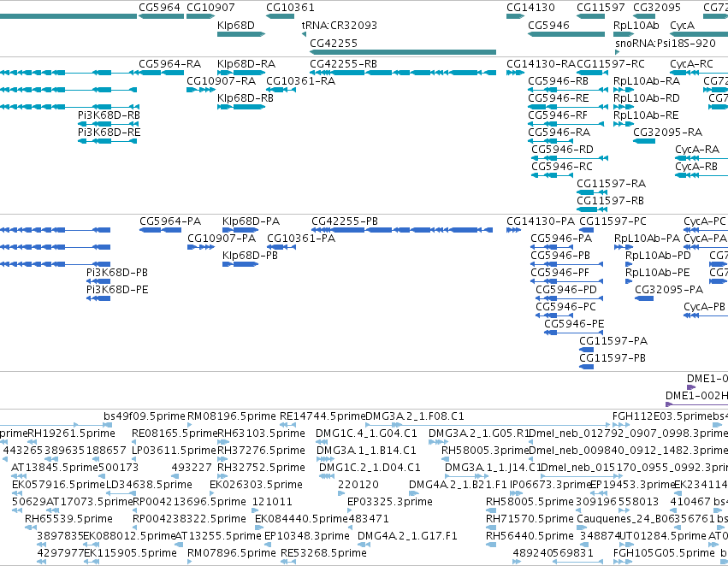Click the CG5946-RF transcript label

pyautogui.click(x=558, y=115)
